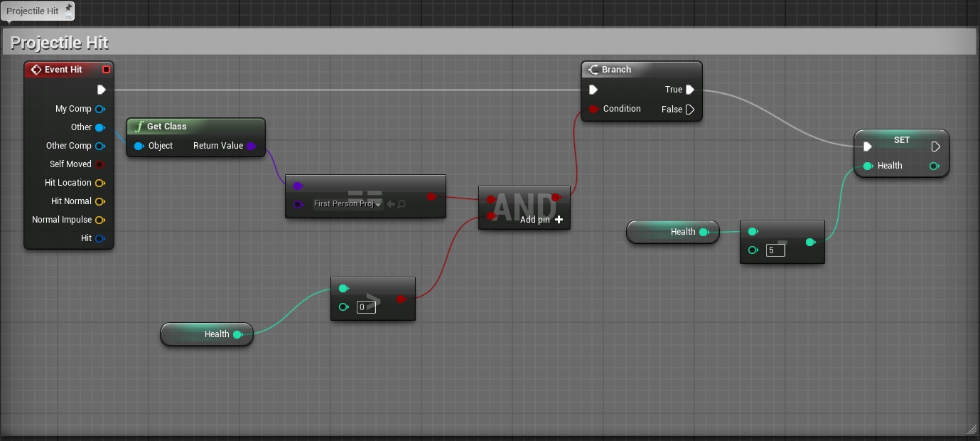
Task: Click the pin icon on comment bubble
Action: tap(68, 8)
